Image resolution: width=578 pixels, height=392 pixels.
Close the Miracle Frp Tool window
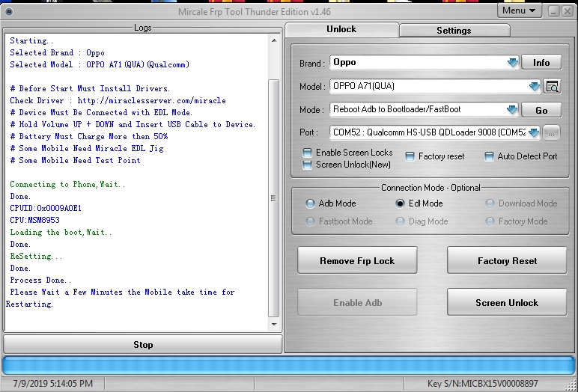[567, 11]
